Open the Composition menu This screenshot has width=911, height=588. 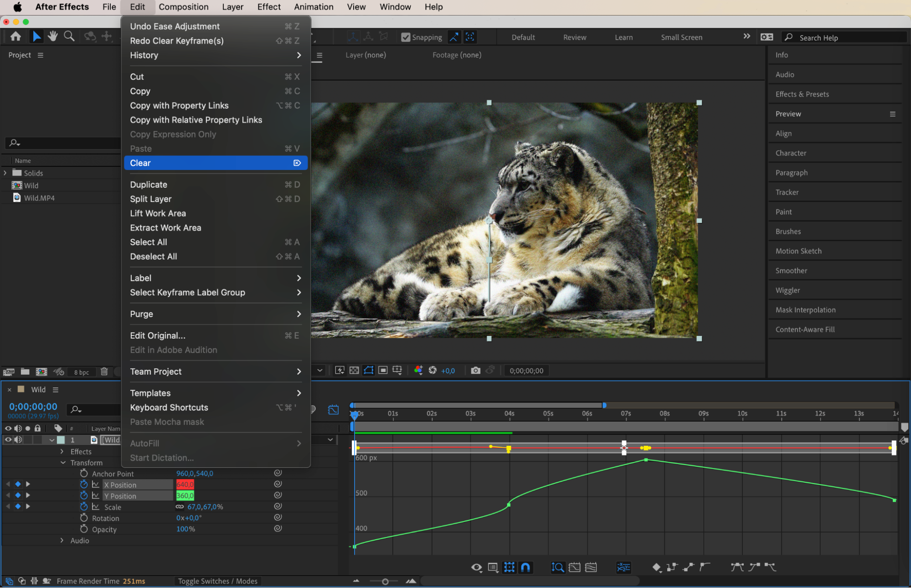click(x=183, y=7)
